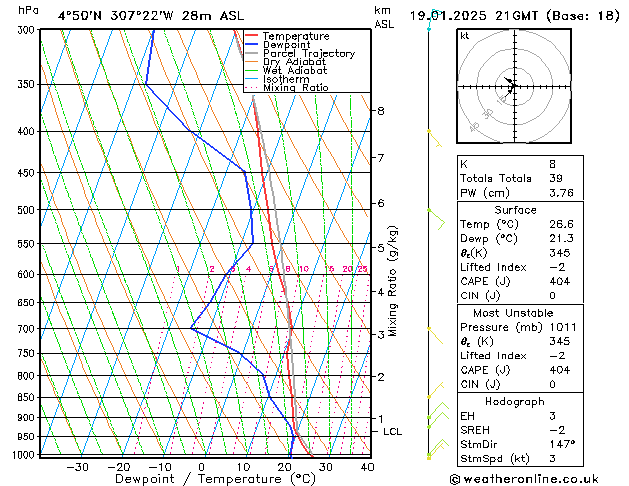Click the '©weatheronline.co.uk' copyright text
This screenshot has height=486, width=629.
click(x=524, y=479)
